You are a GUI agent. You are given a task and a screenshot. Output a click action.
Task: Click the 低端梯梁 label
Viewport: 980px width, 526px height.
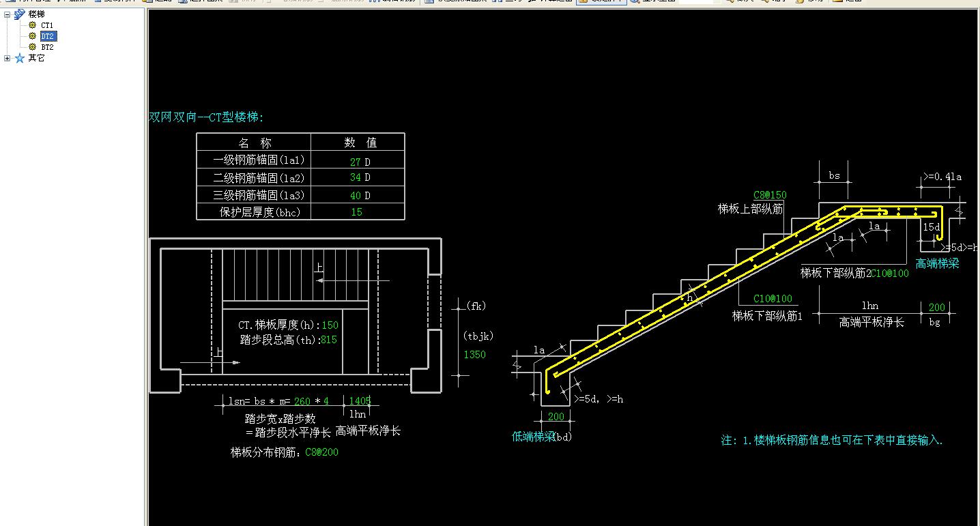pos(534,437)
